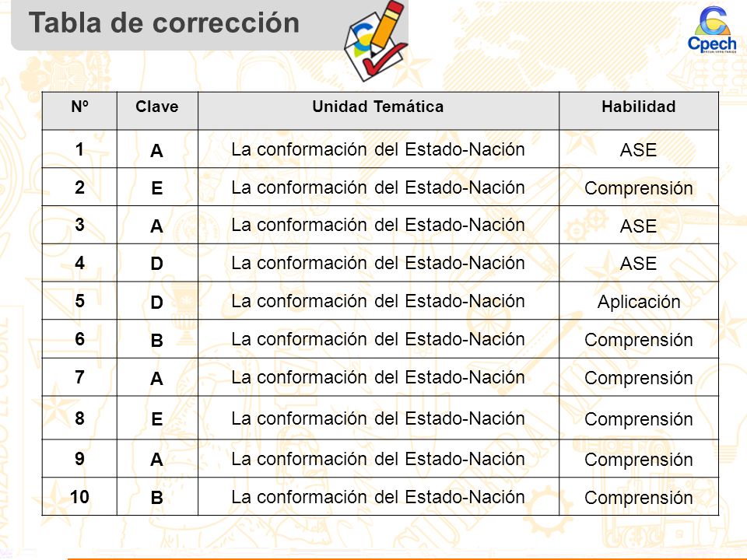Select the unidad temática text in row 8
Screen dimensions: 747x560
378,418
